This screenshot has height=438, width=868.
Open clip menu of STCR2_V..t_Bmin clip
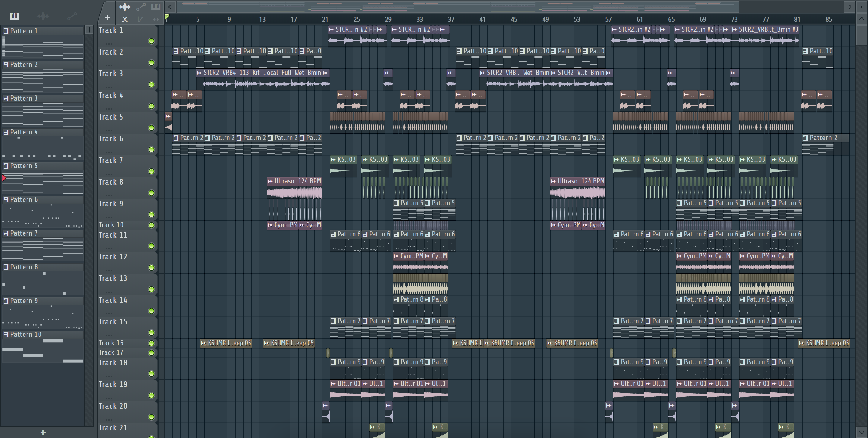click(554, 73)
